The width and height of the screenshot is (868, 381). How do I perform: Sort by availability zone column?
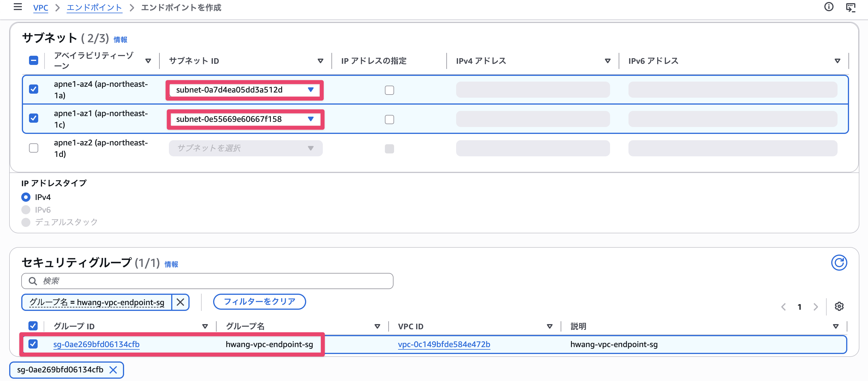coord(148,61)
